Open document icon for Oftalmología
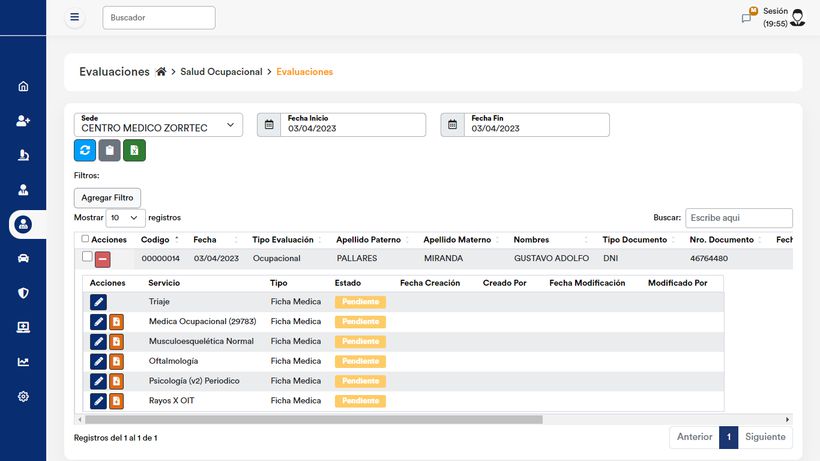The image size is (820, 461). [117, 362]
